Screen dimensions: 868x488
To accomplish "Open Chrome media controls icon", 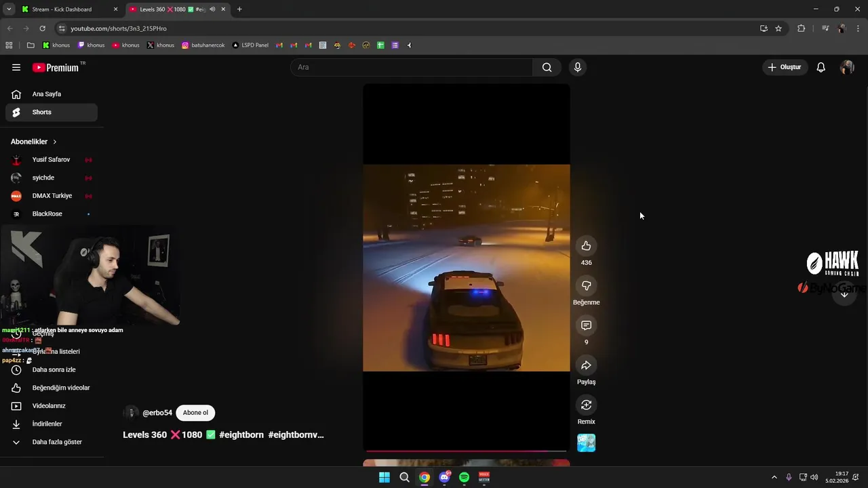I will 825,28.
